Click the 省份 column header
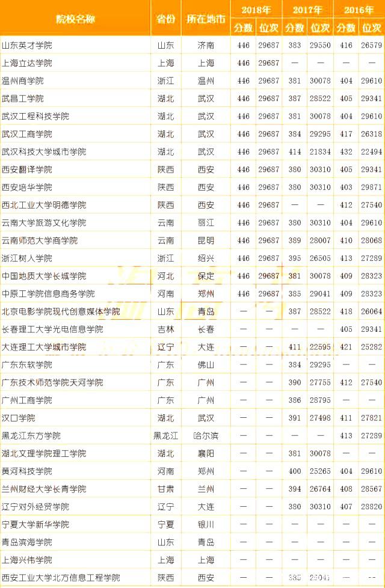 click(166, 19)
